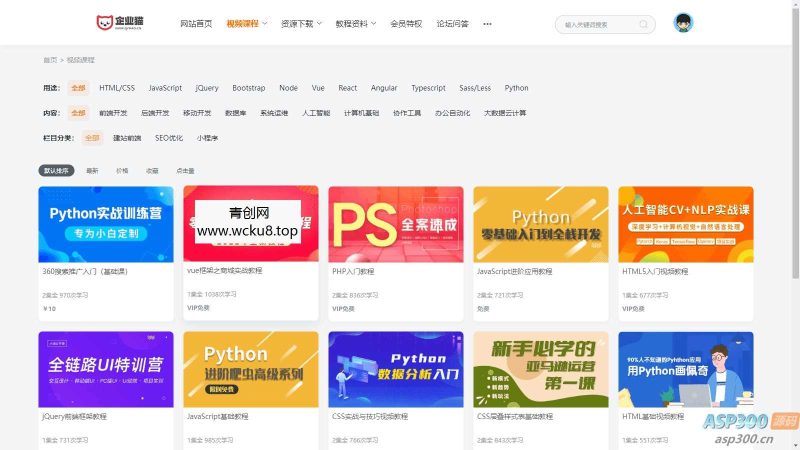
Task: Open the 用Python画佩奇 thumbnail
Action: (686, 369)
